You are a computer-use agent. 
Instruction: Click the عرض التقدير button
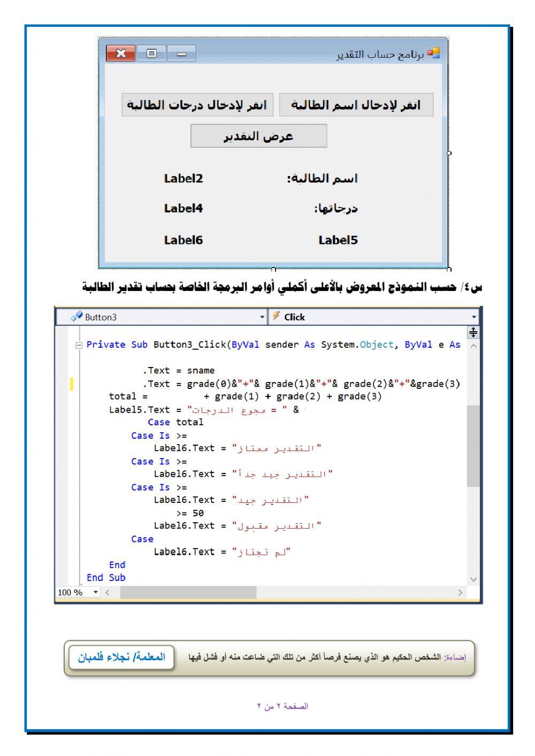258,136
